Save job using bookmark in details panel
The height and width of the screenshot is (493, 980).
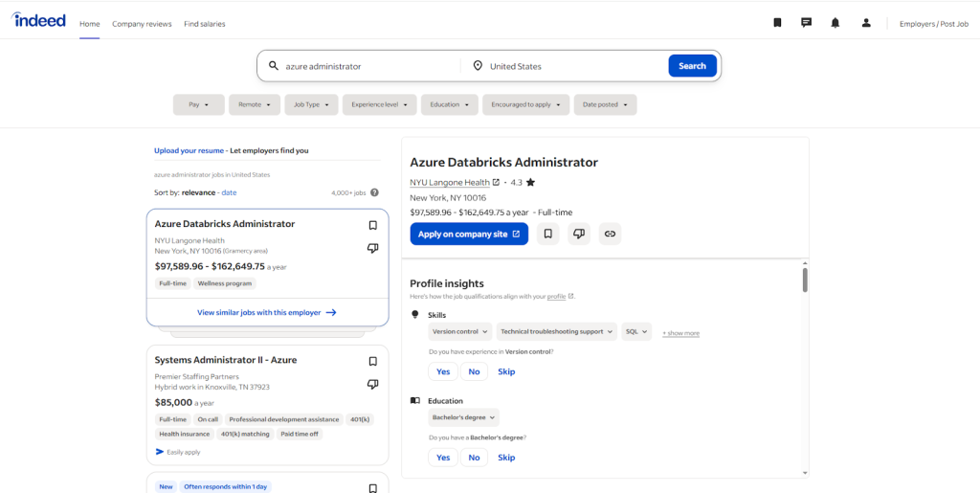(x=548, y=234)
